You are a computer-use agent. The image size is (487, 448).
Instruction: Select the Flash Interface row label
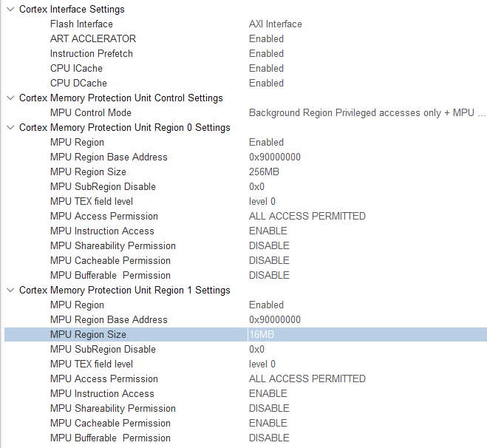click(x=81, y=24)
